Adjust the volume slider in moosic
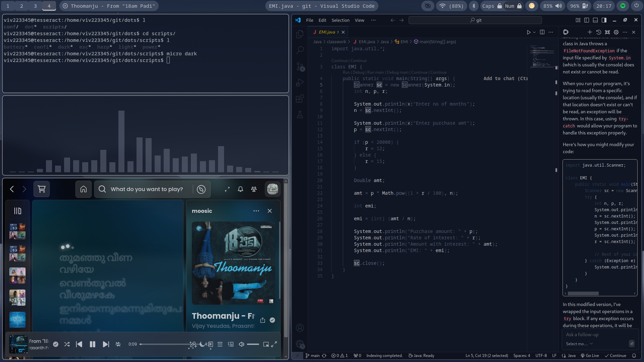 click(x=253, y=344)
